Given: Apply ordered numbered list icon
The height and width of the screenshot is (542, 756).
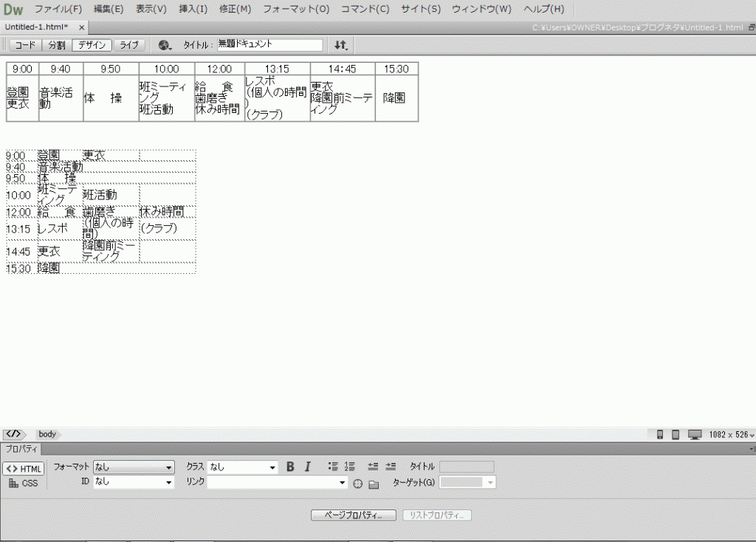Looking at the screenshot, I should [x=350, y=467].
